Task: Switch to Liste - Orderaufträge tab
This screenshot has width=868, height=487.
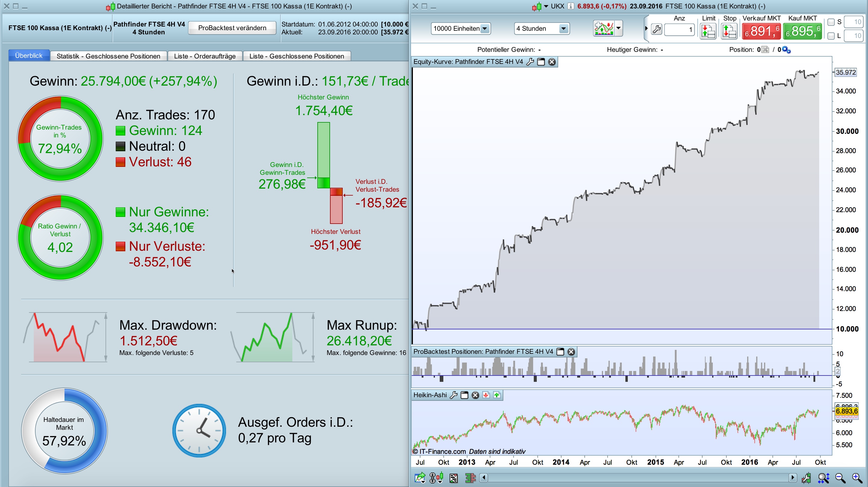Action: [205, 56]
